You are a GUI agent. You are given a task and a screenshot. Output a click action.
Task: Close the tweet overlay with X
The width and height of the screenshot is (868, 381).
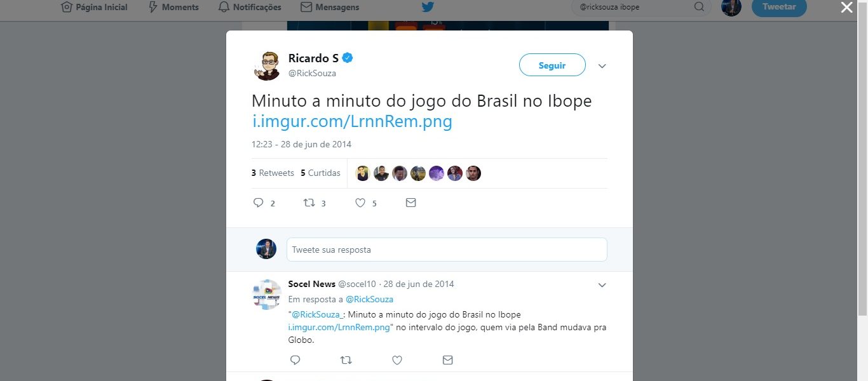coord(846,7)
